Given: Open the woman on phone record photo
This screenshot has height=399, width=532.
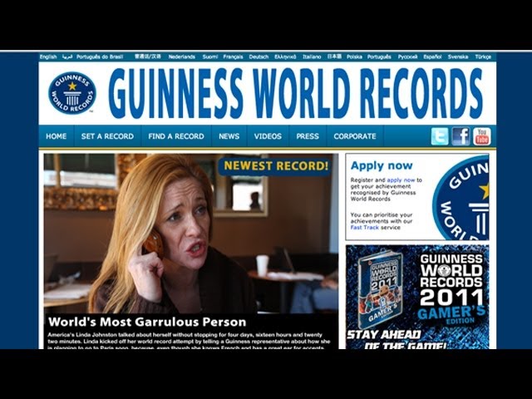Looking at the screenshot, I should coord(191,234).
